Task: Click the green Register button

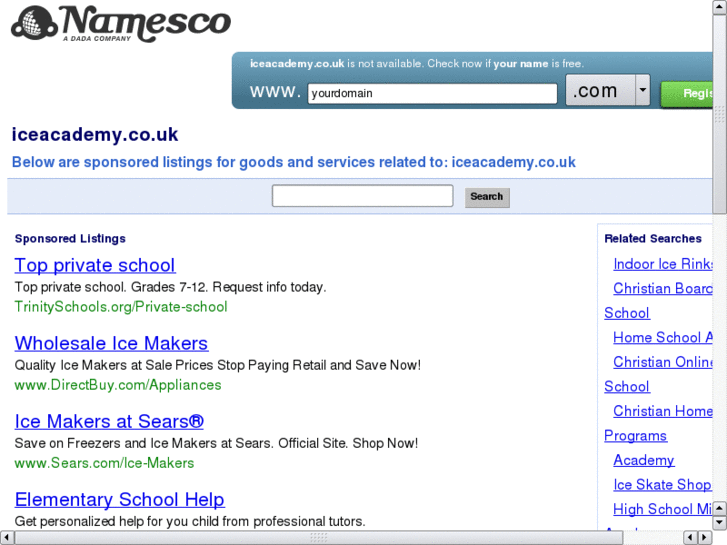Action: click(687, 94)
